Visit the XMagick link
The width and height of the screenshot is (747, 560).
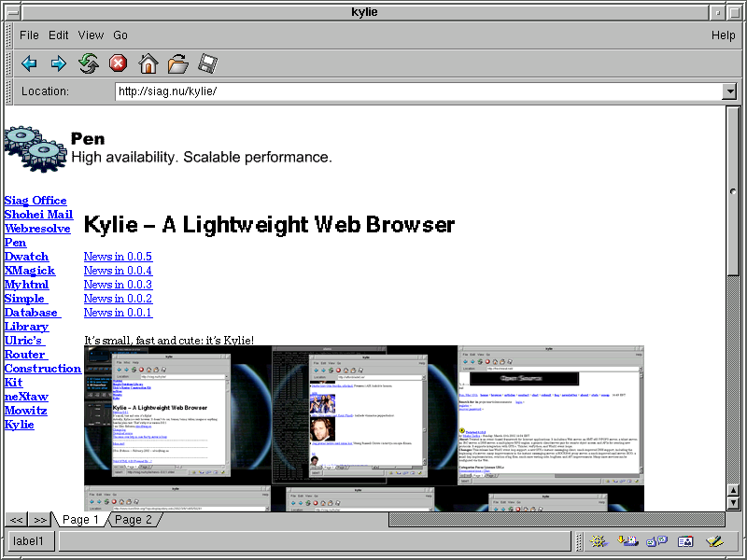click(30, 271)
